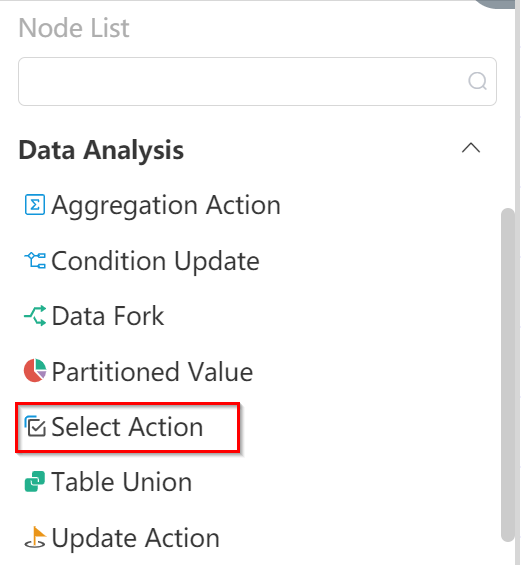The width and height of the screenshot is (521, 565).
Task: Click the Data Fork arrows icon
Action: tap(35, 316)
